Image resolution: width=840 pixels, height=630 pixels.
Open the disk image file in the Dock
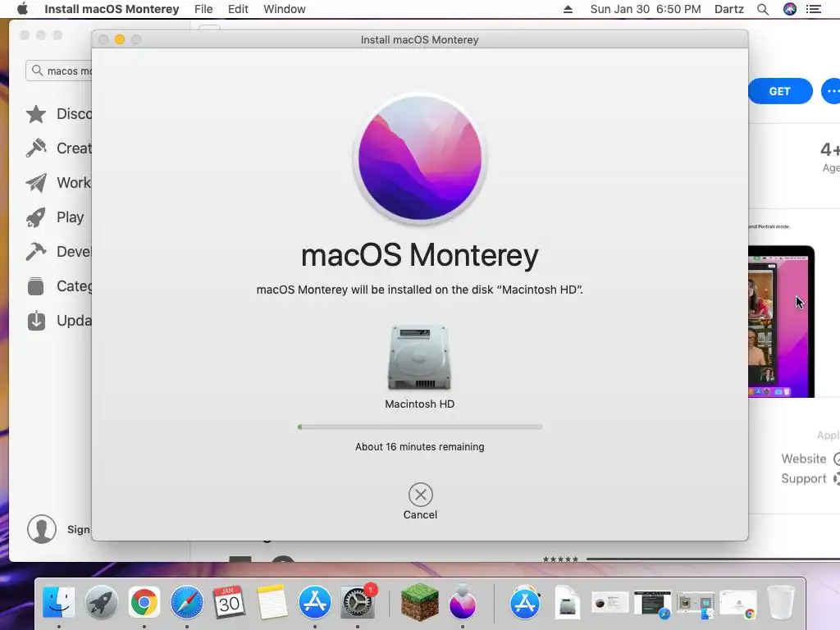click(x=567, y=602)
